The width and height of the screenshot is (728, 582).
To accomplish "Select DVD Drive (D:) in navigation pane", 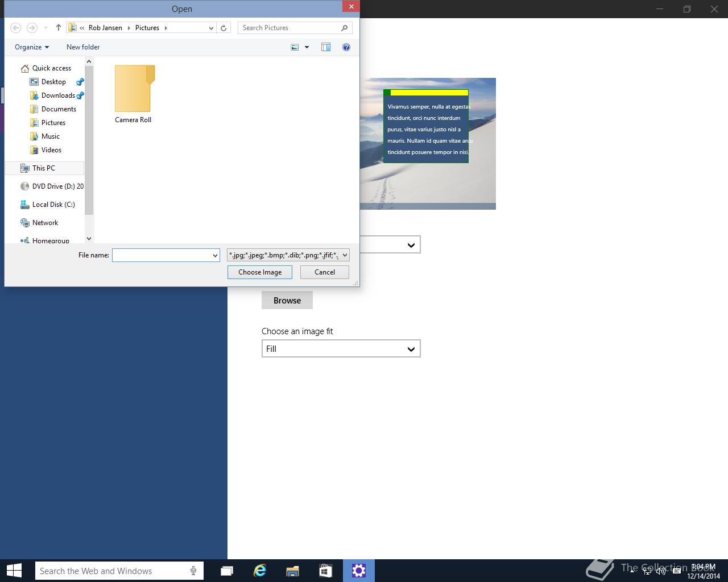I will pos(52,186).
